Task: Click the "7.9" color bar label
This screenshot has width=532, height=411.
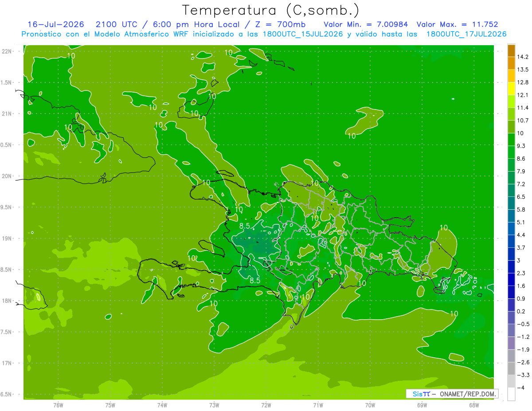Action: tap(521, 171)
